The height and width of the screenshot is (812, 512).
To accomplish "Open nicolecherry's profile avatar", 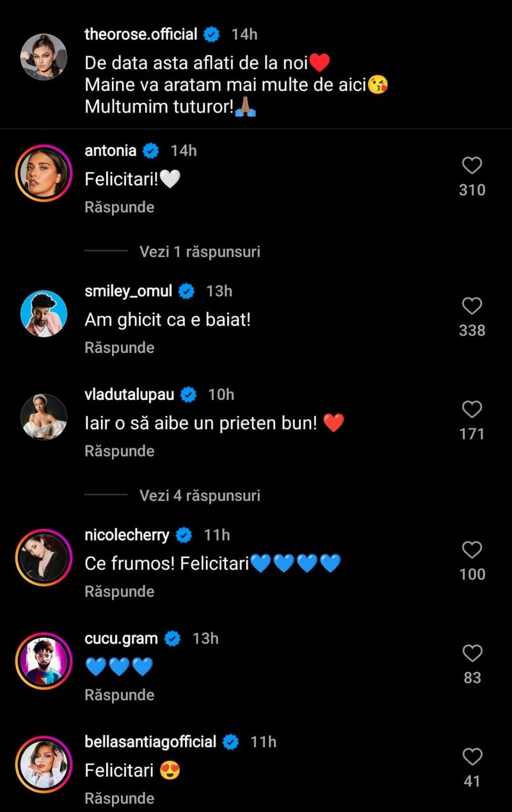I will [44, 557].
